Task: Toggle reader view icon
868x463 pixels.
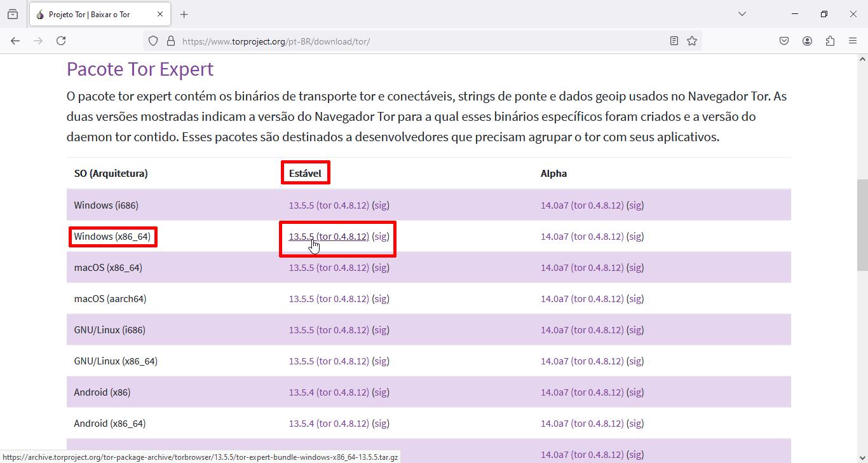Action: (674, 41)
